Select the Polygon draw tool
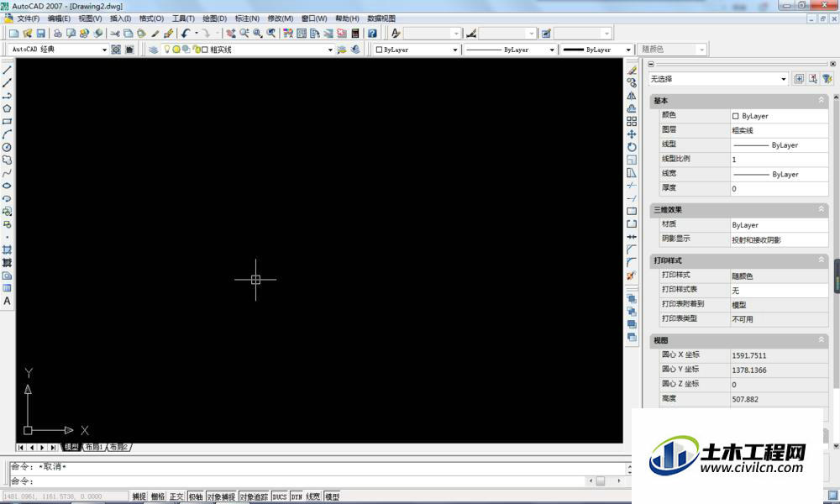This screenshot has height=504, width=840. point(7,108)
